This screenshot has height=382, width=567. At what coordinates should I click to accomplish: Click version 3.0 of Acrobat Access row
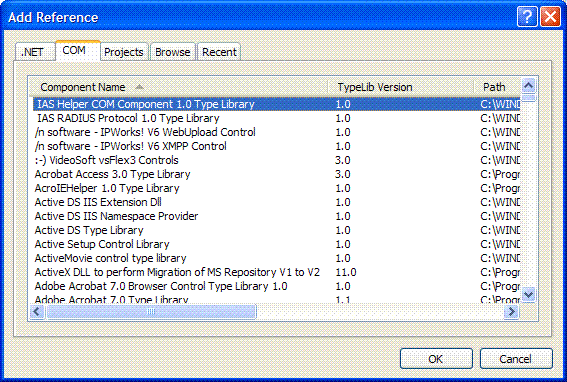click(x=343, y=174)
